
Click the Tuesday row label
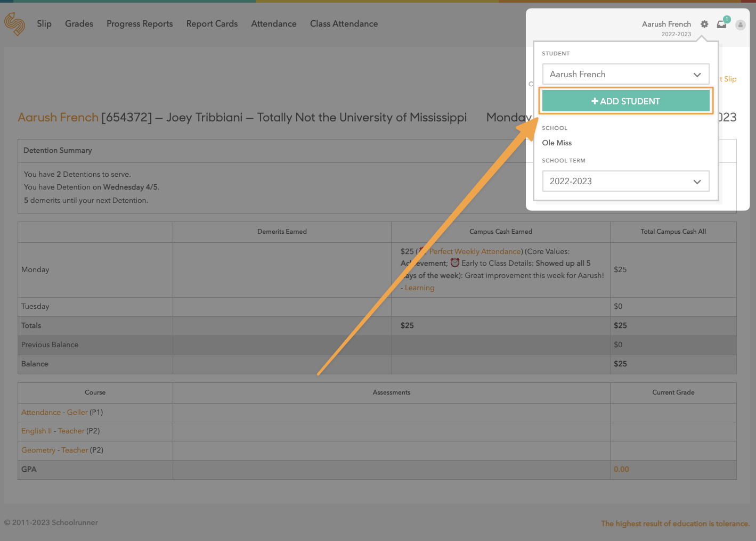(35, 307)
